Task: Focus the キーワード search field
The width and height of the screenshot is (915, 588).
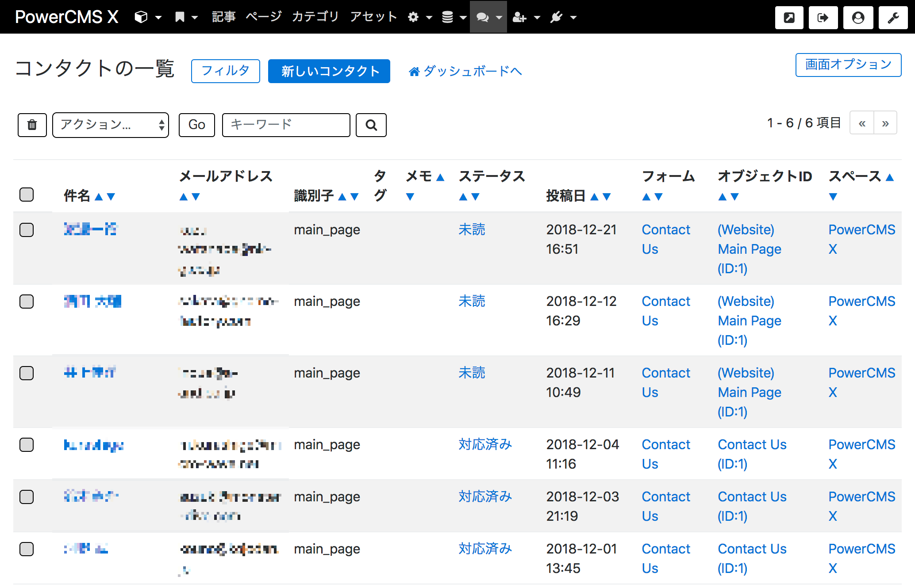Action: click(x=286, y=125)
